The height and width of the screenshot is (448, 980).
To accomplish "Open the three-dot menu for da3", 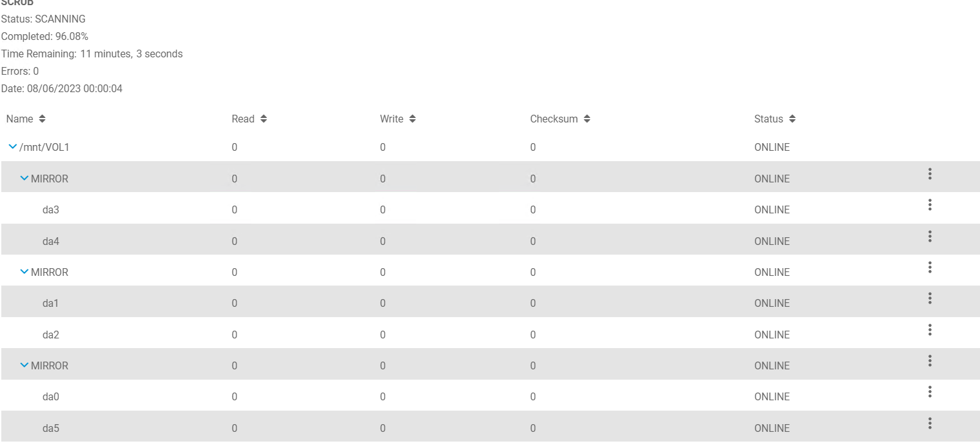I will 930,205.
